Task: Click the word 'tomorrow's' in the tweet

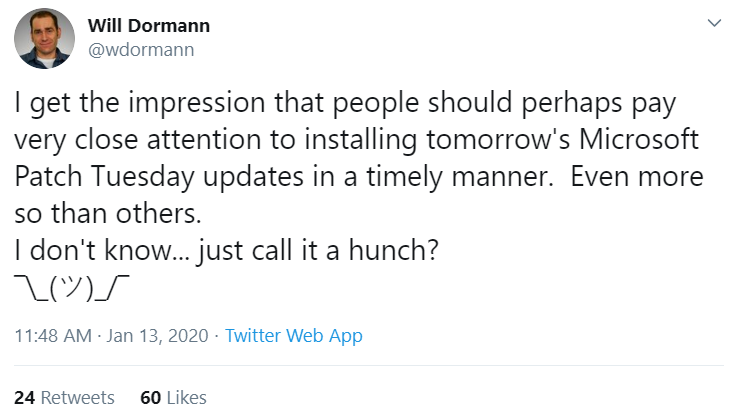Action: click(x=498, y=140)
